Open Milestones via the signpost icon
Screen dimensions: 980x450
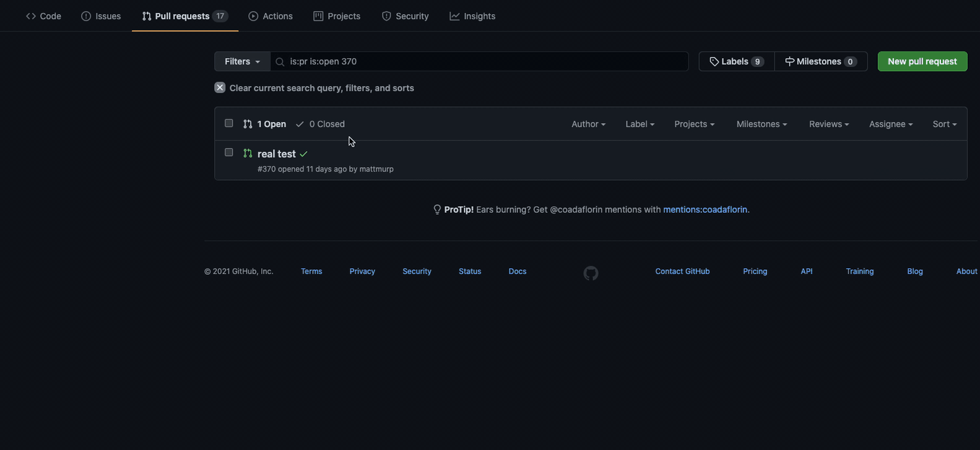coord(789,61)
